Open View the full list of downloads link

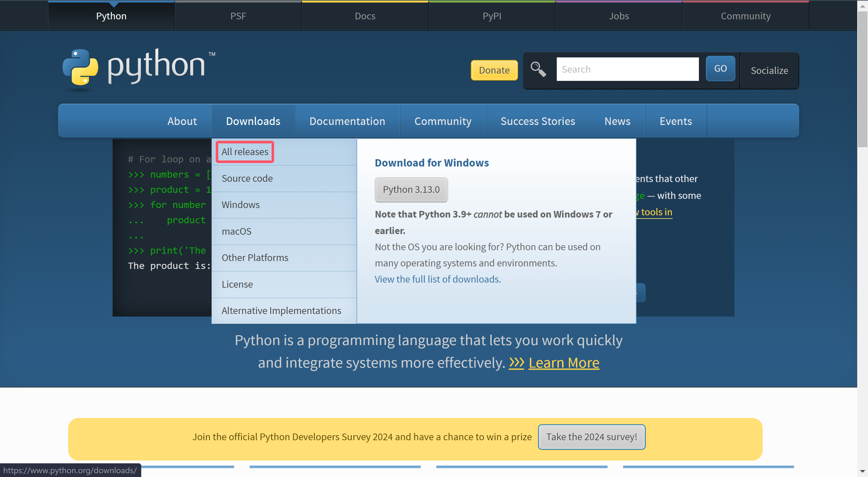click(x=437, y=279)
